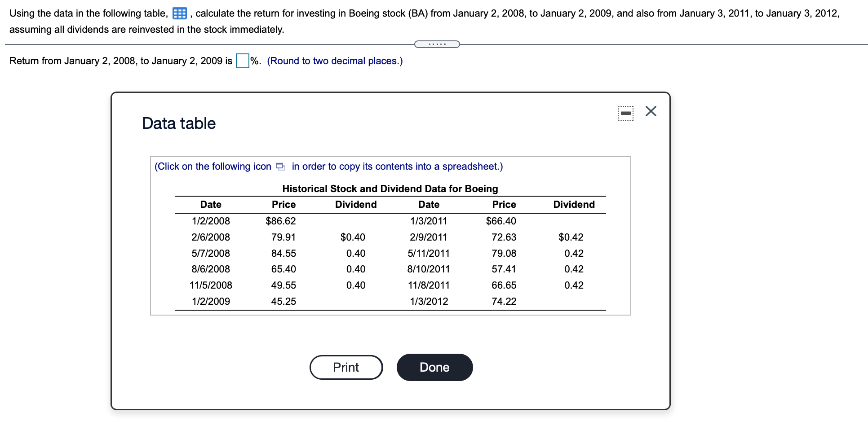The width and height of the screenshot is (868, 430).
Task: Select the 45.25 price cell
Action: point(283,301)
